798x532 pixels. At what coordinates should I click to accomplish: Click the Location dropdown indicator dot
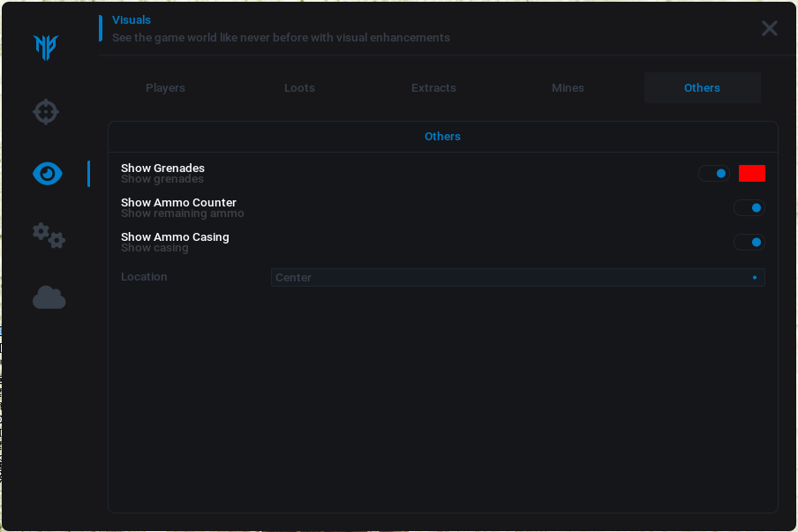[755, 278]
